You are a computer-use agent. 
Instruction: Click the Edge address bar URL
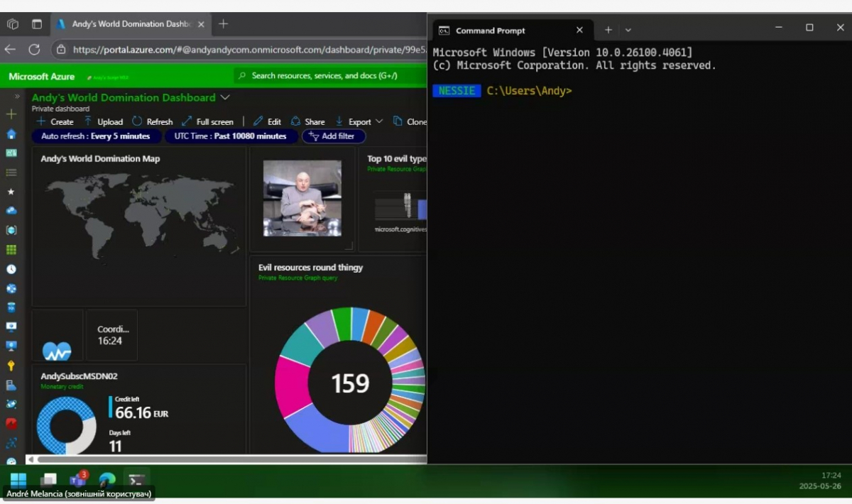click(x=248, y=50)
